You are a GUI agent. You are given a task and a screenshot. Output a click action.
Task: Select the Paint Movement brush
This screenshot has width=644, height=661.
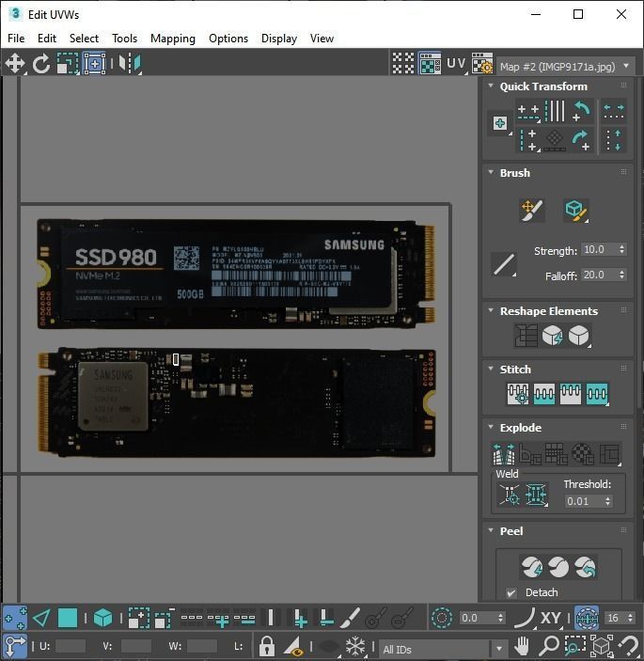pos(532,210)
